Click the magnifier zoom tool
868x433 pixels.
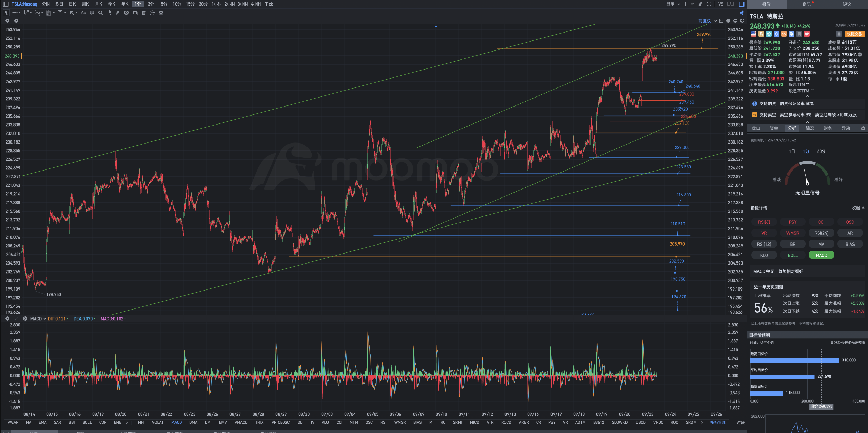pyautogui.click(x=101, y=13)
